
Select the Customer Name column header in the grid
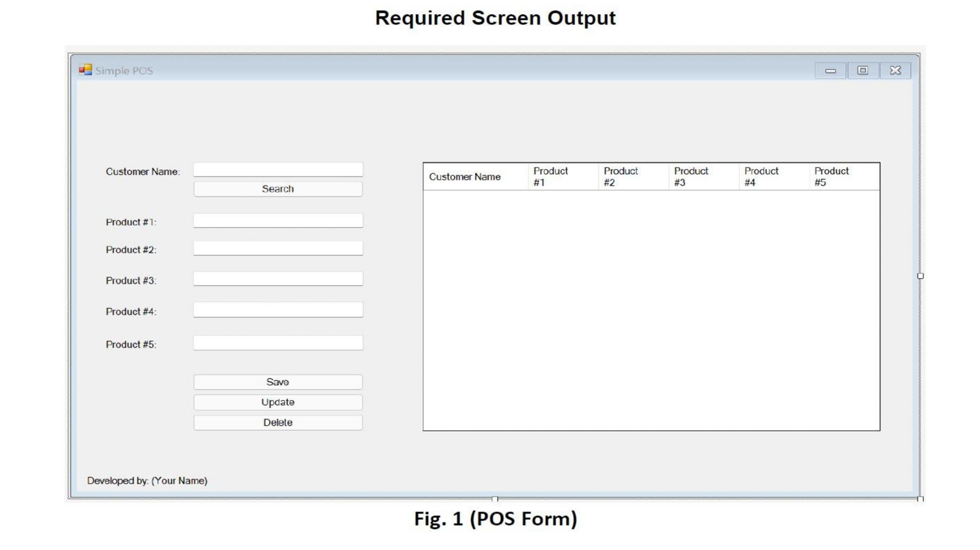click(x=475, y=177)
